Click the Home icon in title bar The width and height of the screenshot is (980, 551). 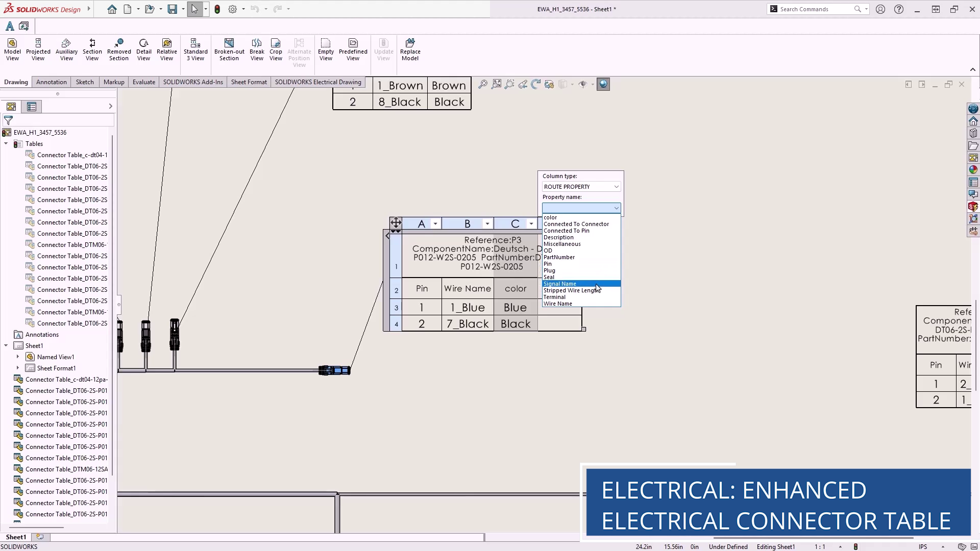(112, 9)
